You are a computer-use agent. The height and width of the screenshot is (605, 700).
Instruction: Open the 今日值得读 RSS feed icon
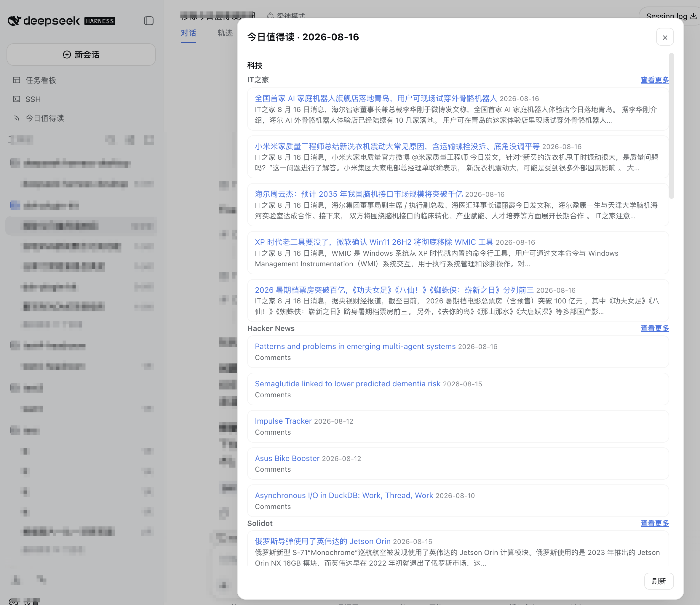(17, 118)
